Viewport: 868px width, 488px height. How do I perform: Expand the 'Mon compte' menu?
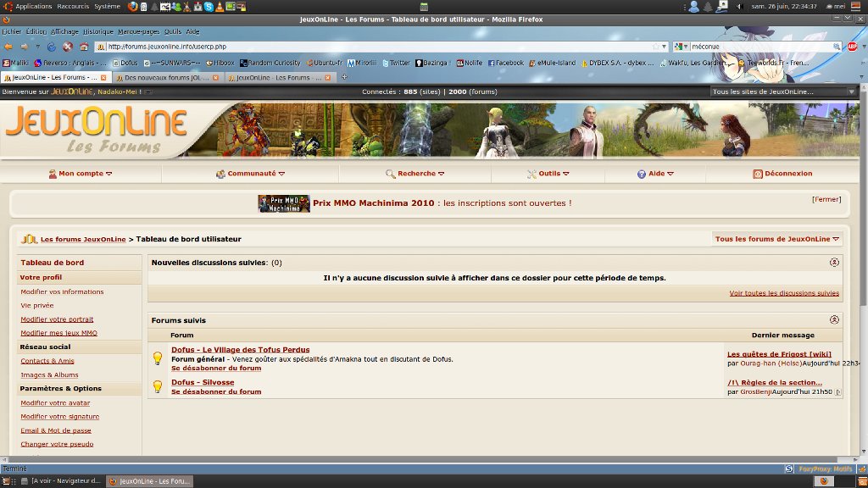[x=81, y=174]
